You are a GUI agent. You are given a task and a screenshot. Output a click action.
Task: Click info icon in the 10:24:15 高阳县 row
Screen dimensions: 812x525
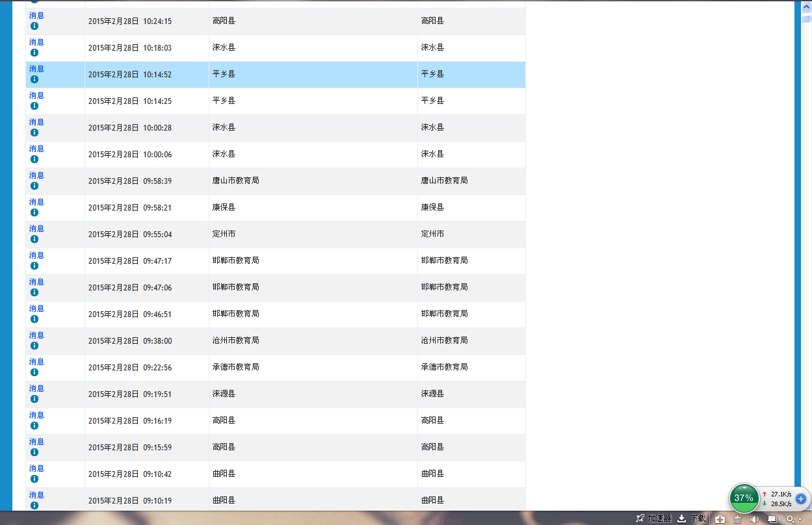tap(34, 26)
